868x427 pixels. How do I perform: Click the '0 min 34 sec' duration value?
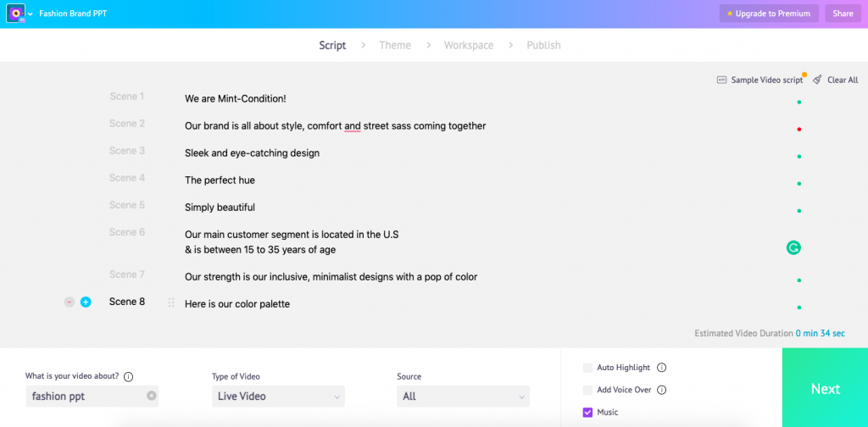[x=821, y=334]
